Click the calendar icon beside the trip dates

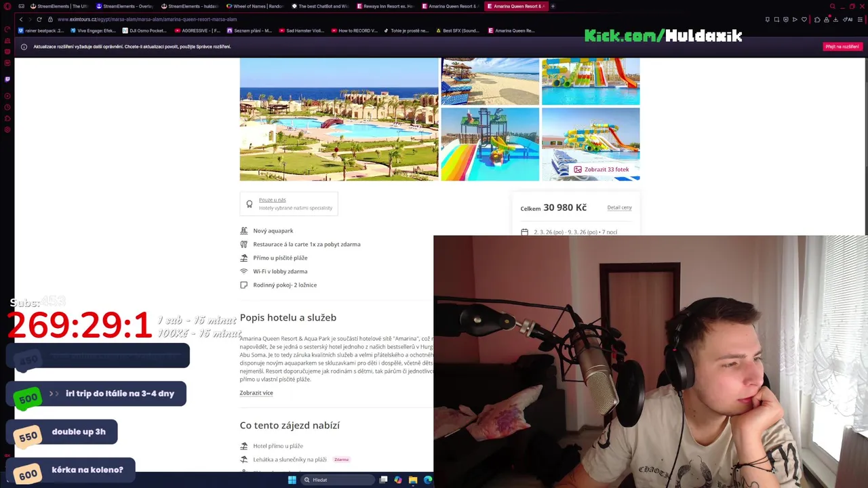(x=524, y=232)
